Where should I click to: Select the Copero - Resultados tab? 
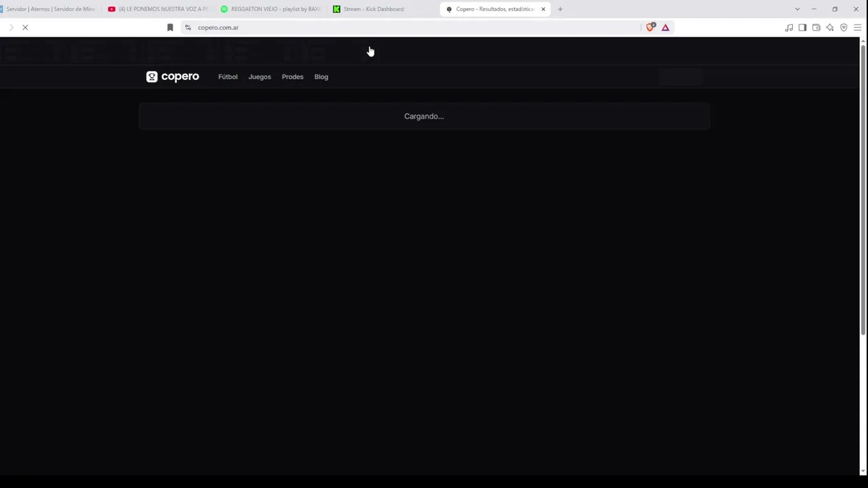(495, 9)
